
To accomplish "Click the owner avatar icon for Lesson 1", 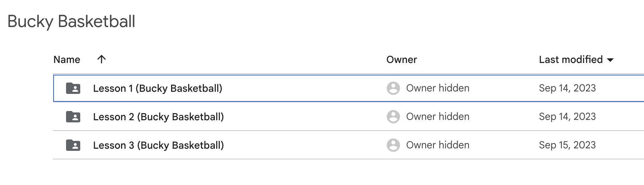I will click(393, 88).
